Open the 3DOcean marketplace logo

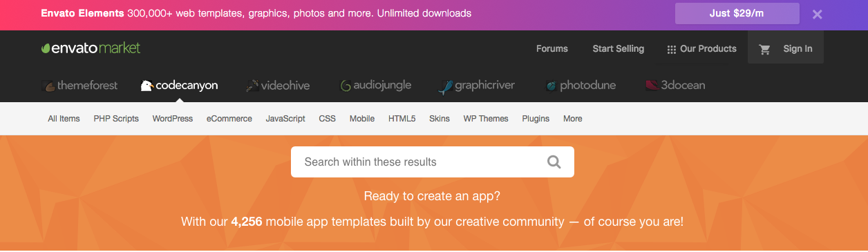tap(675, 86)
